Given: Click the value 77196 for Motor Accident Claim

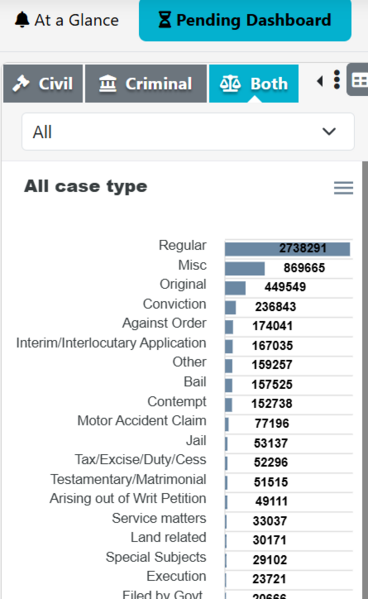Looking at the screenshot, I should (x=272, y=424).
